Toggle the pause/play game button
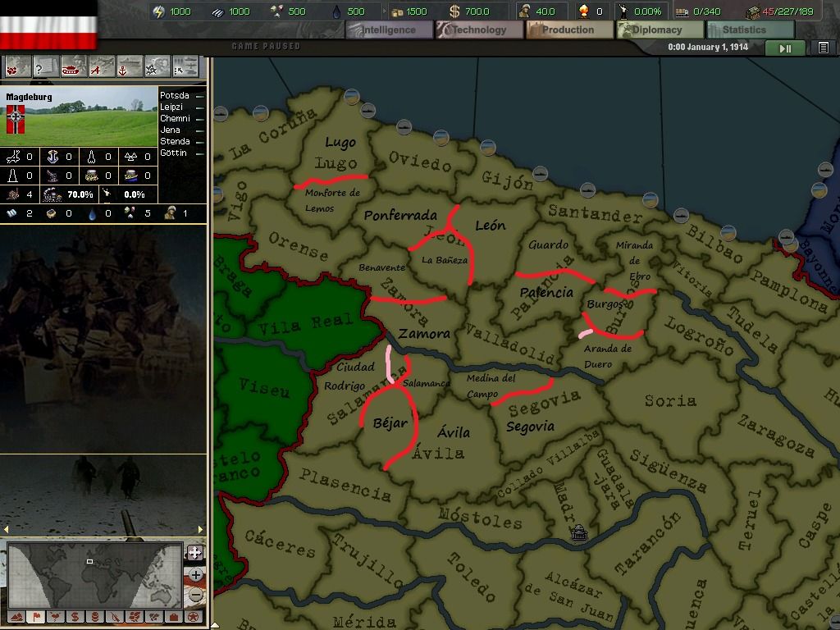Image resolution: width=840 pixels, height=630 pixels. pyautogui.click(x=785, y=48)
